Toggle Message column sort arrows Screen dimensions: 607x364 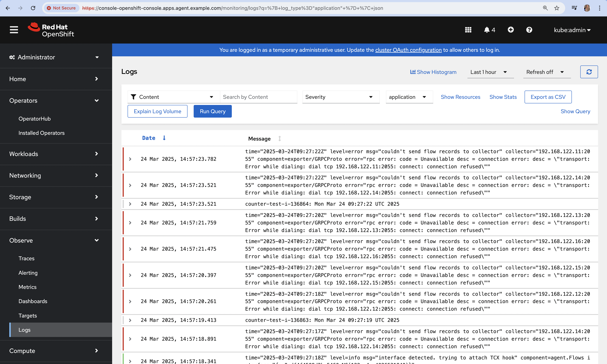(x=279, y=139)
